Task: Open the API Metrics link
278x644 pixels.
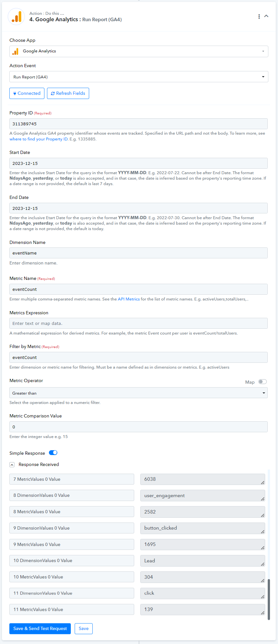Action: (129, 299)
